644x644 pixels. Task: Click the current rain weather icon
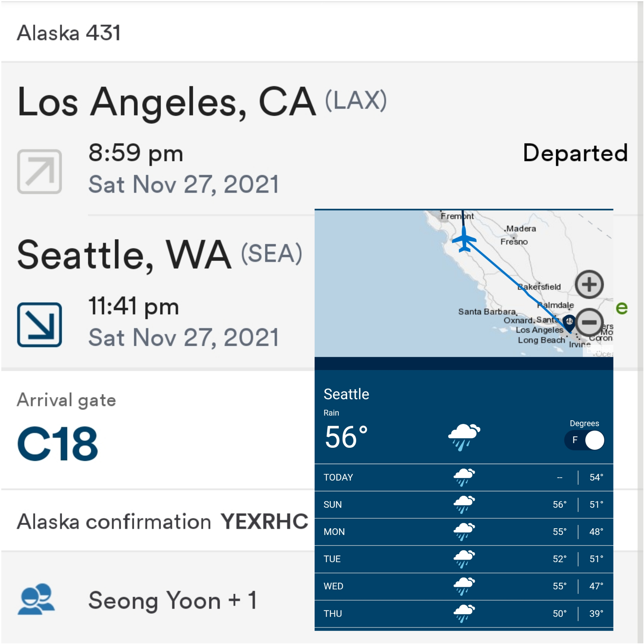click(464, 436)
